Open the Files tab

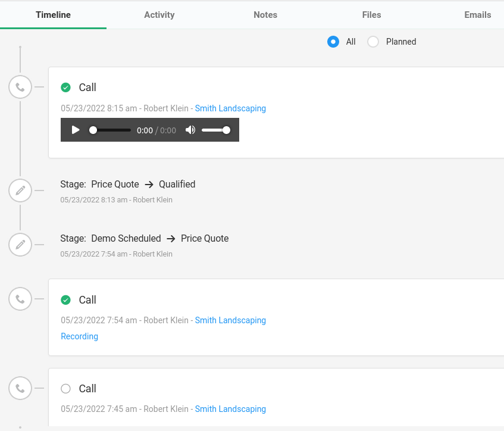click(371, 15)
